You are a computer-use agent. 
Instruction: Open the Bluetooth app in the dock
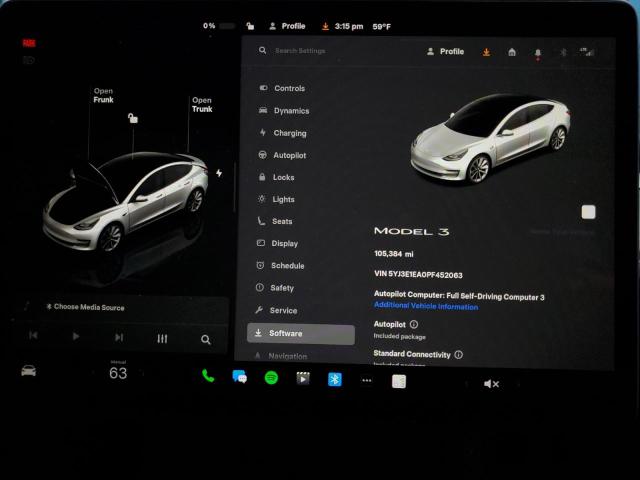(335, 379)
